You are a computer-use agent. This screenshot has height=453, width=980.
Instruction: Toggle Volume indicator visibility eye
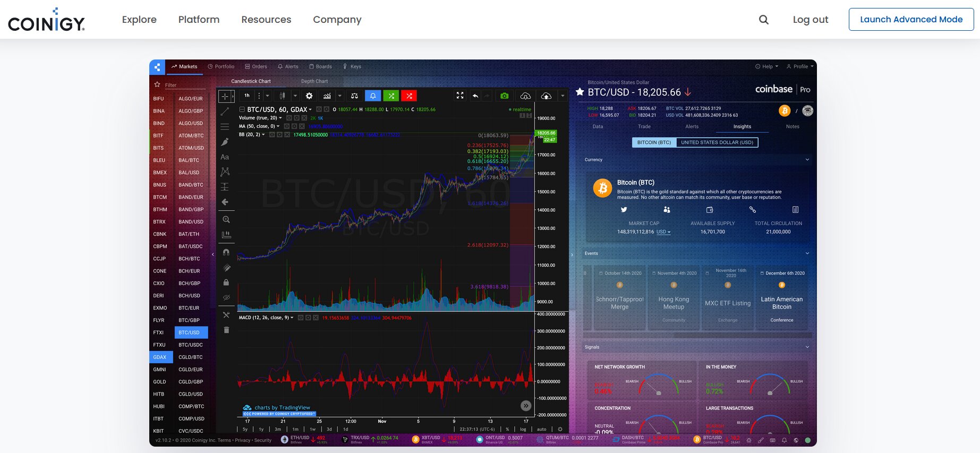pos(289,118)
